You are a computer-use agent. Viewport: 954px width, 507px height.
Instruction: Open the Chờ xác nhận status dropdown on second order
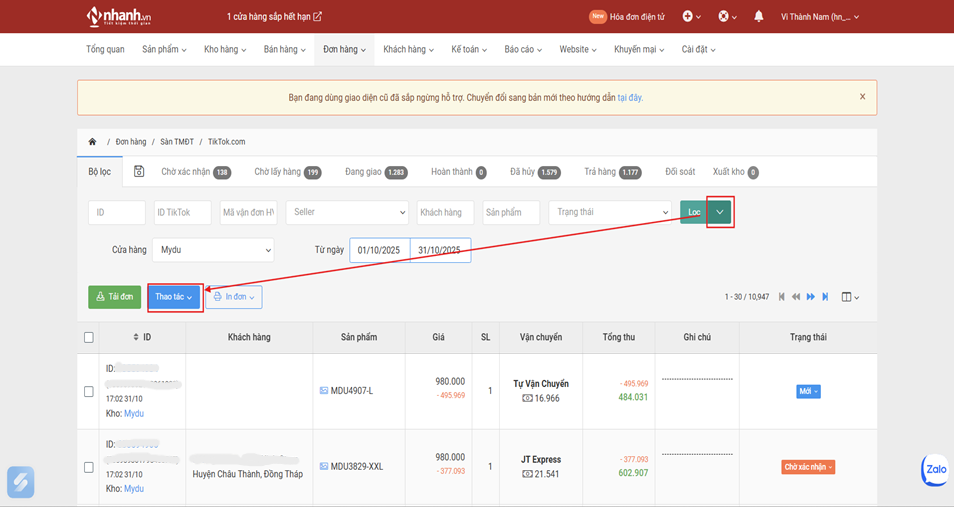coord(808,467)
